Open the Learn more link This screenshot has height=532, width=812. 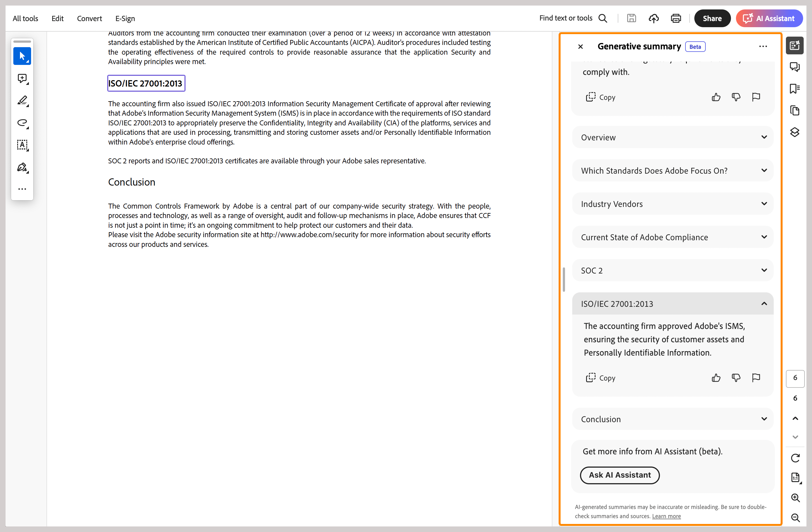click(x=666, y=516)
